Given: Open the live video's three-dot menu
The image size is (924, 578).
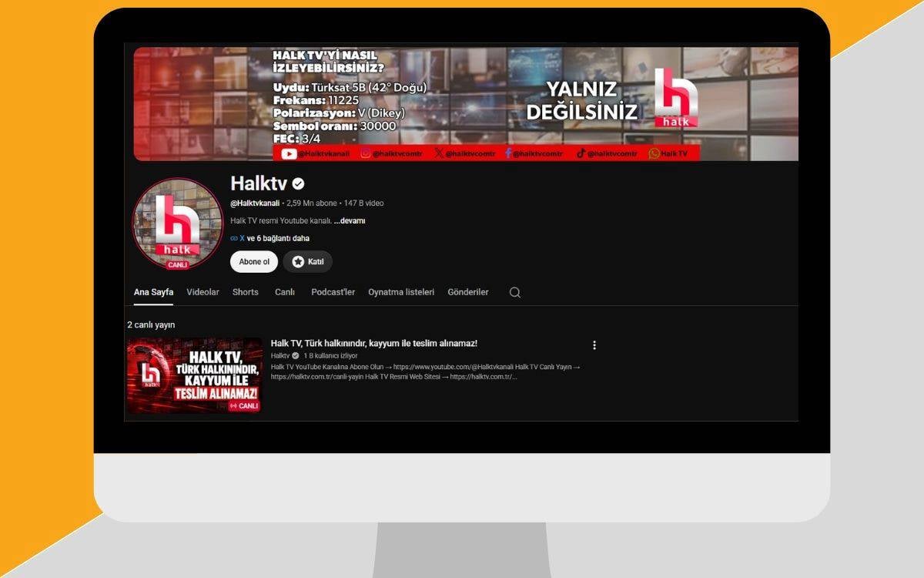Looking at the screenshot, I should tap(594, 345).
